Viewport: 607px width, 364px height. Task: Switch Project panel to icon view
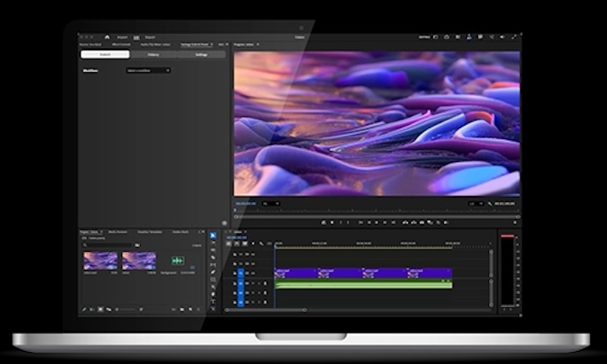click(x=101, y=310)
